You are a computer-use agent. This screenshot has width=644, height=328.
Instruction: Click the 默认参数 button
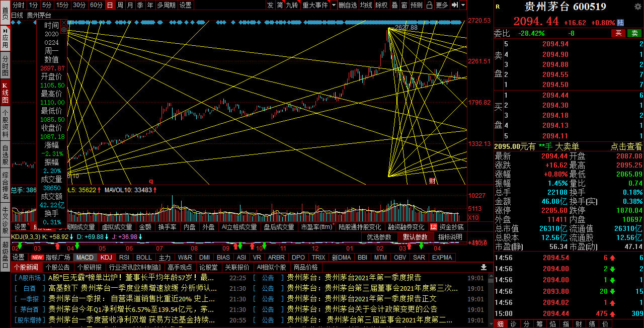pos(415,237)
